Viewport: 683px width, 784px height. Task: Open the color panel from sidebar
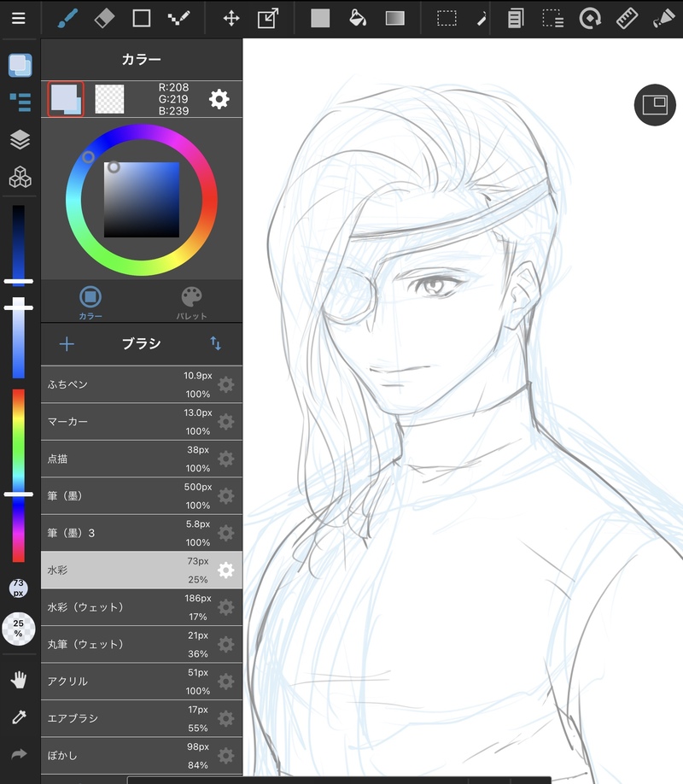tap(20, 65)
